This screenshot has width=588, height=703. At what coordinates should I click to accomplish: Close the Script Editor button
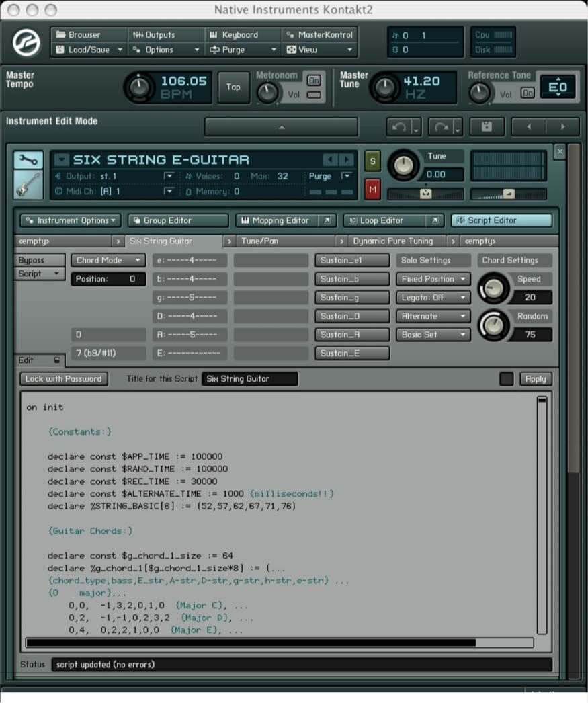point(501,220)
